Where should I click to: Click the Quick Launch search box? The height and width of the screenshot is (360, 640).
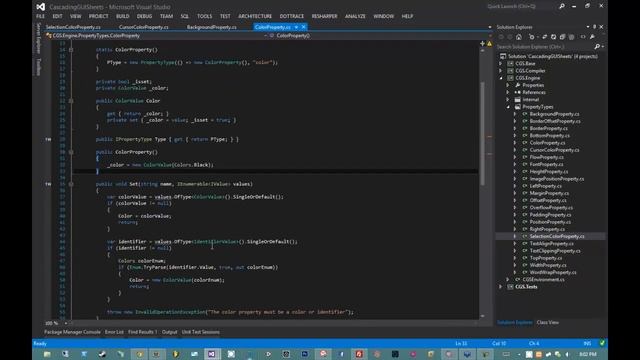pos(521,6)
